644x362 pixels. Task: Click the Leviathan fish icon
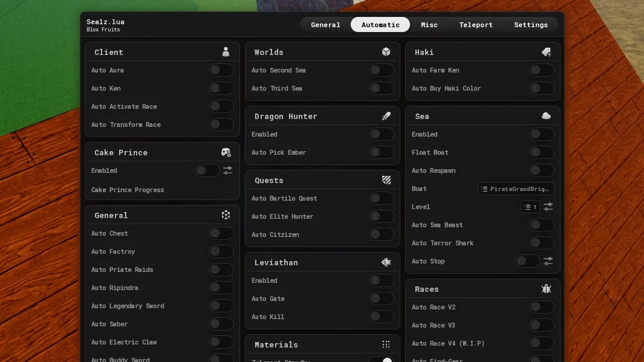[386, 262]
